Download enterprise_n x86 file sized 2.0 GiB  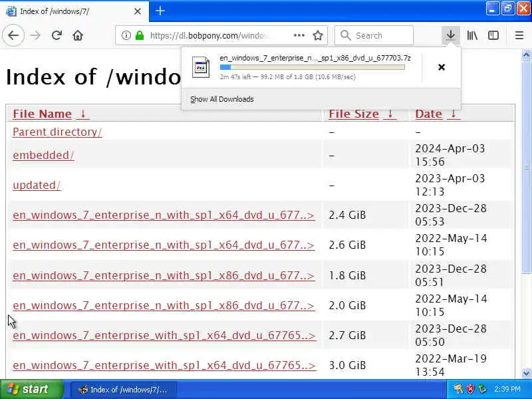pos(164,305)
